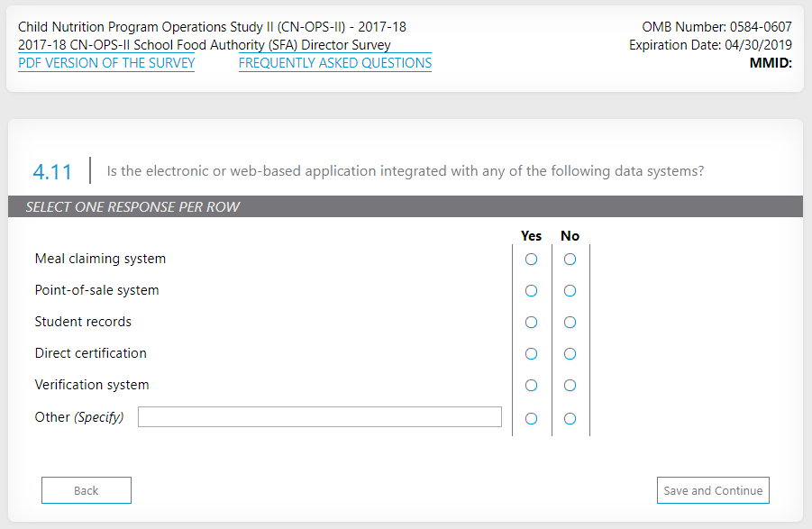Screen dimensions: 812x529
Task: Pick No for Direct certification
Action: (570, 354)
